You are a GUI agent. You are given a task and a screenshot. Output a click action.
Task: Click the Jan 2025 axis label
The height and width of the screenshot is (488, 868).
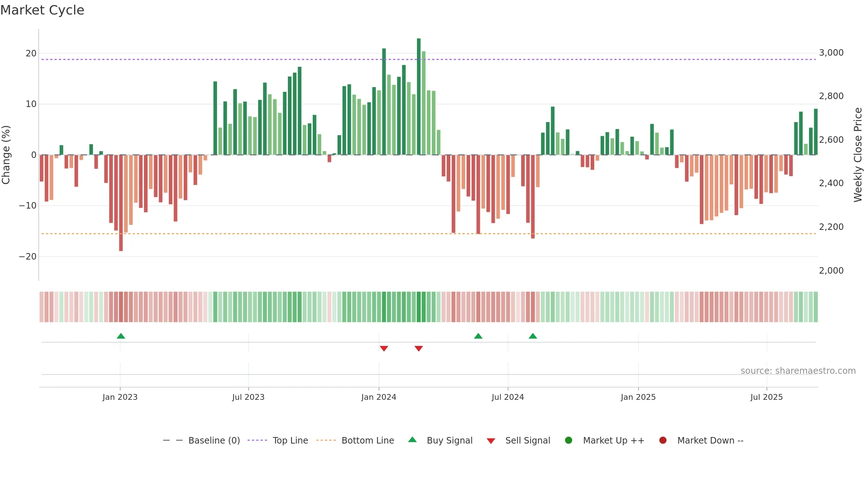pyautogui.click(x=638, y=397)
